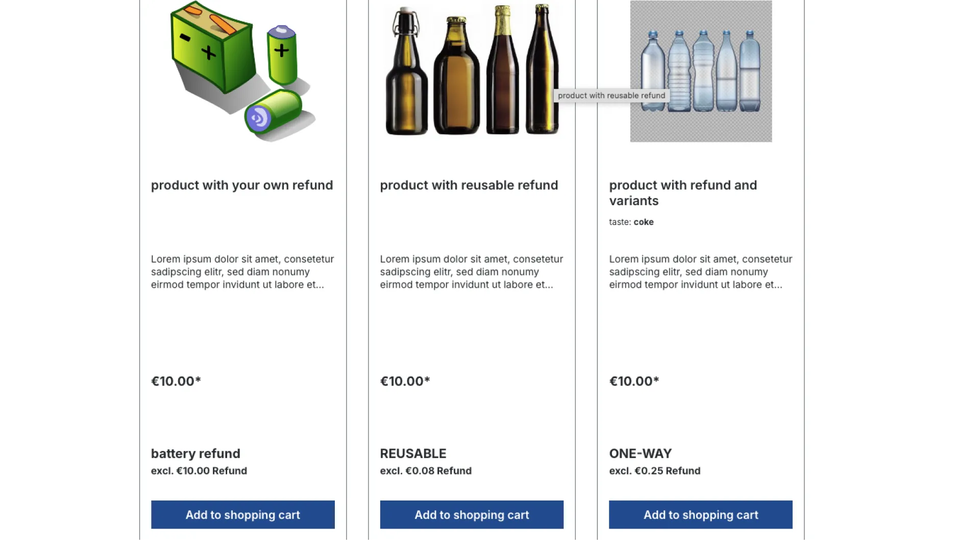Open 'product with reusable refund' page
Image resolution: width=980 pixels, height=551 pixels.
pos(469,185)
